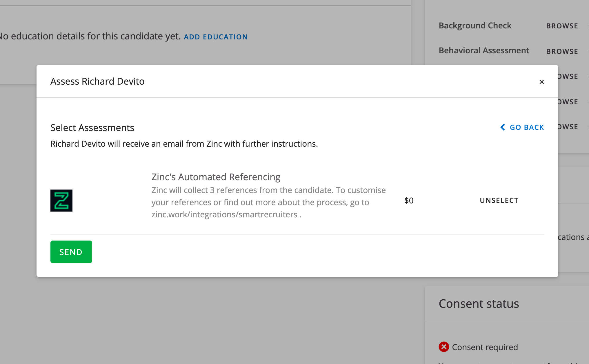Browse Behavioral Assessment providers

tap(562, 52)
